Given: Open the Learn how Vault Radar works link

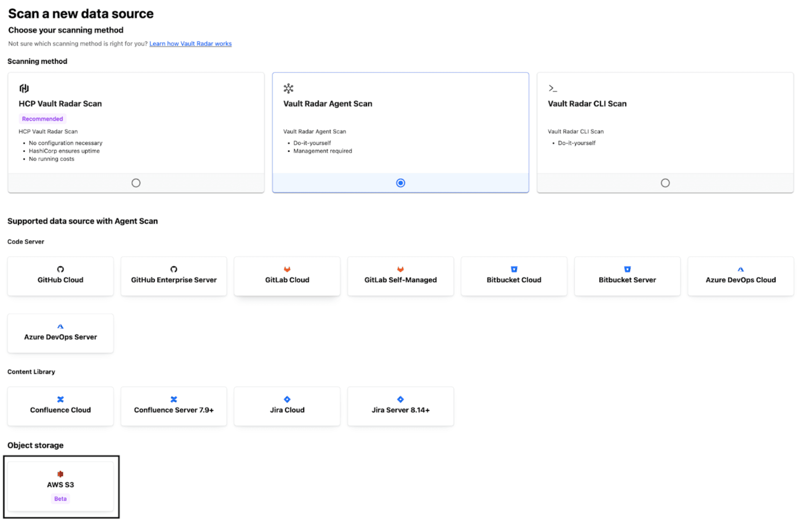Looking at the screenshot, I should [190, 43].
